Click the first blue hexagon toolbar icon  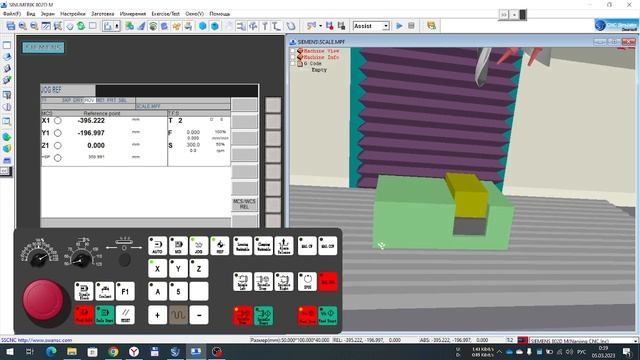pyautogui.click(x=202, y=26)
